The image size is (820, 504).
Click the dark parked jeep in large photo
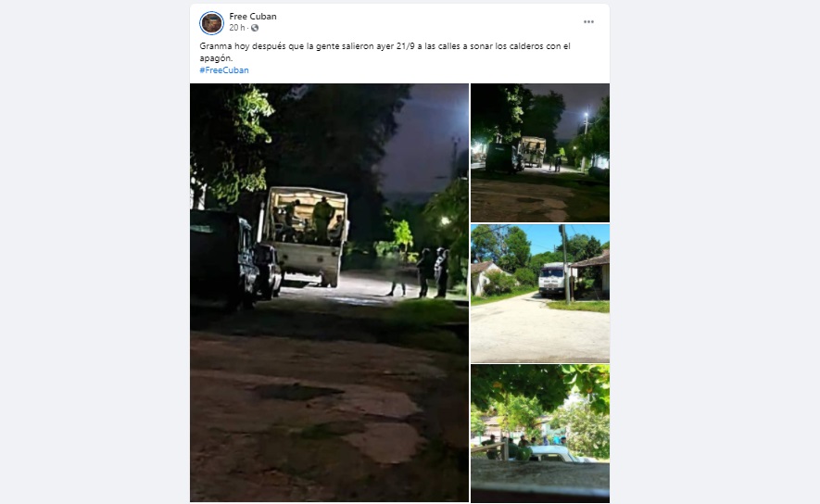(224, 259)
